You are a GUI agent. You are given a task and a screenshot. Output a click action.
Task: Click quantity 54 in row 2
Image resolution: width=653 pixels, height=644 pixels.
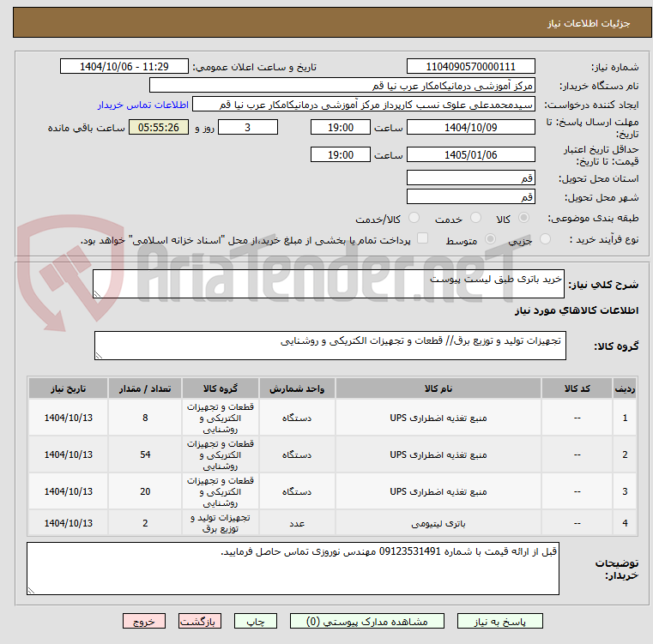pyautogui.click(x=145, y=454)
